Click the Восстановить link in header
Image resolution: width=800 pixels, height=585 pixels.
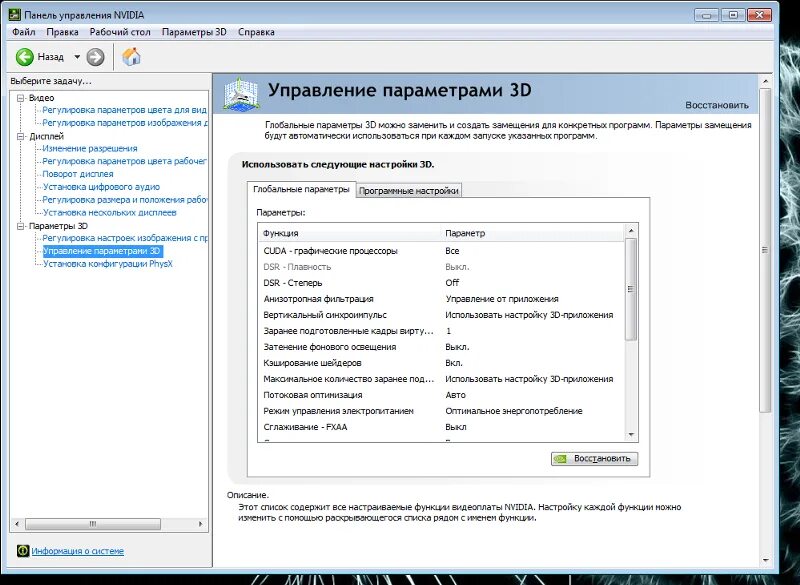pos(717,105)
